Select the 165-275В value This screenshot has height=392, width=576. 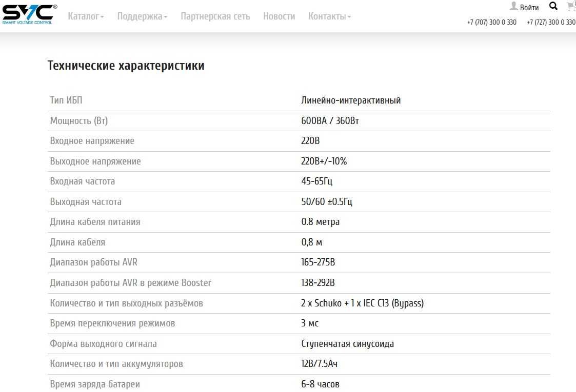(318, 262)
